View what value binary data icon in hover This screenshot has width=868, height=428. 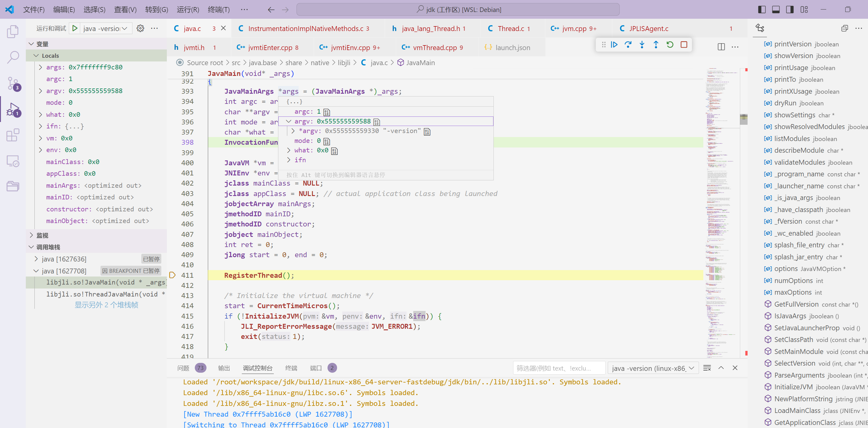coord(334,151)
